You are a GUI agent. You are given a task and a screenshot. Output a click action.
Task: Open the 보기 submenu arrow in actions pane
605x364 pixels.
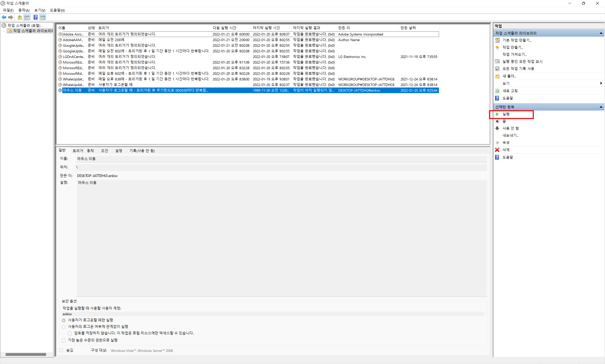coord(601,83)
